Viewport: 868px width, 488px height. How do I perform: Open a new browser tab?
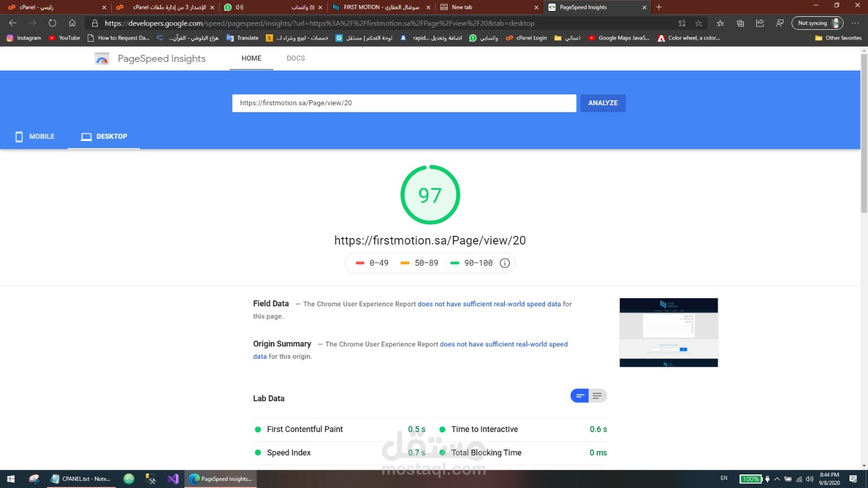[659, 7]
